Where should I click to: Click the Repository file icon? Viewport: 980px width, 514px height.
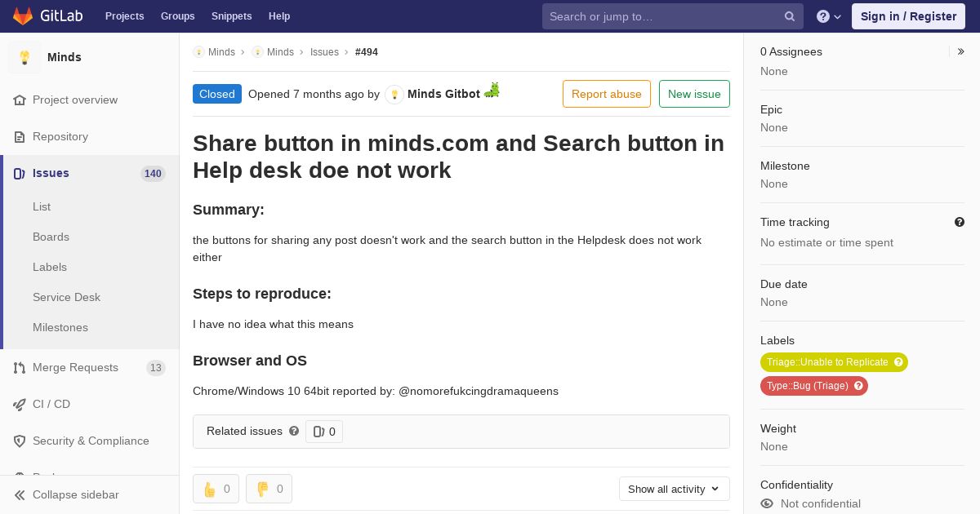20,136
